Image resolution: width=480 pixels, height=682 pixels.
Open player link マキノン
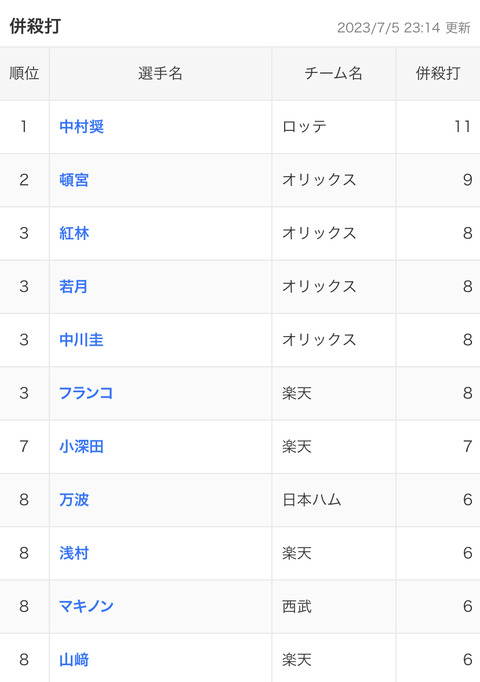(86, 606)
